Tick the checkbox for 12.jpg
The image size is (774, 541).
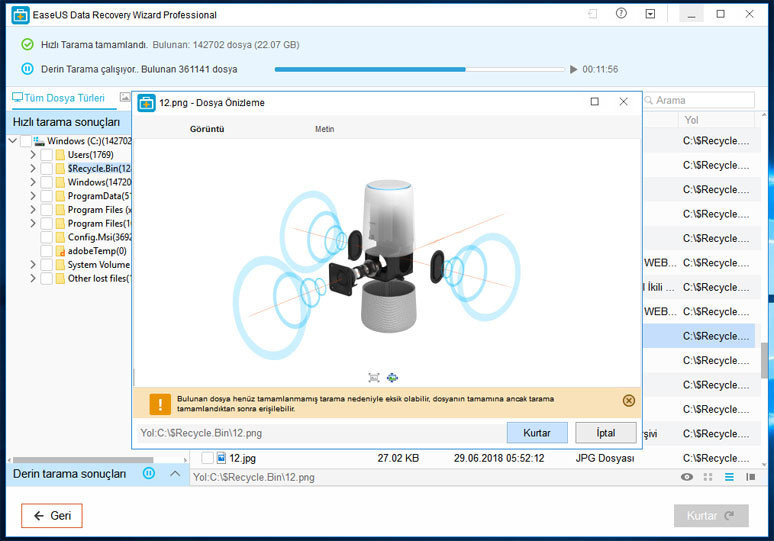pyautogui.click(x=207, y=458)
